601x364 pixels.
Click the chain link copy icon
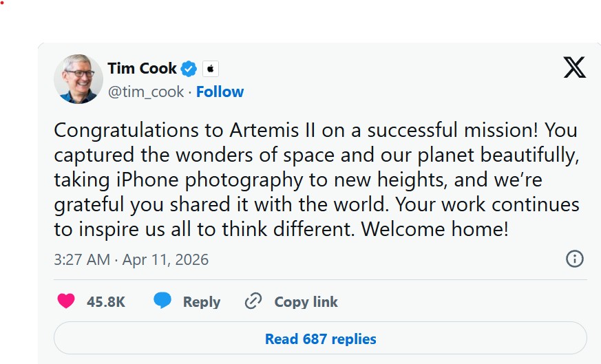click(254, 301)
